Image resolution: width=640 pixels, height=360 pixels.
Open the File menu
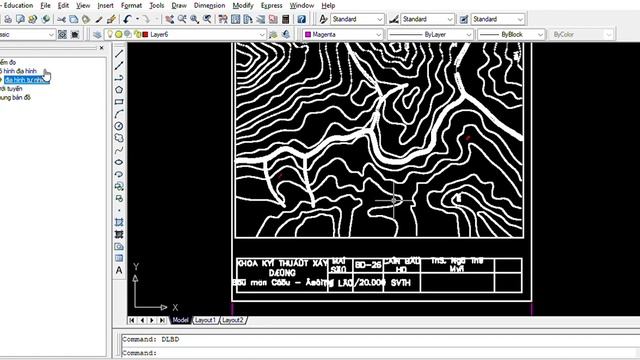pos(45,5)
